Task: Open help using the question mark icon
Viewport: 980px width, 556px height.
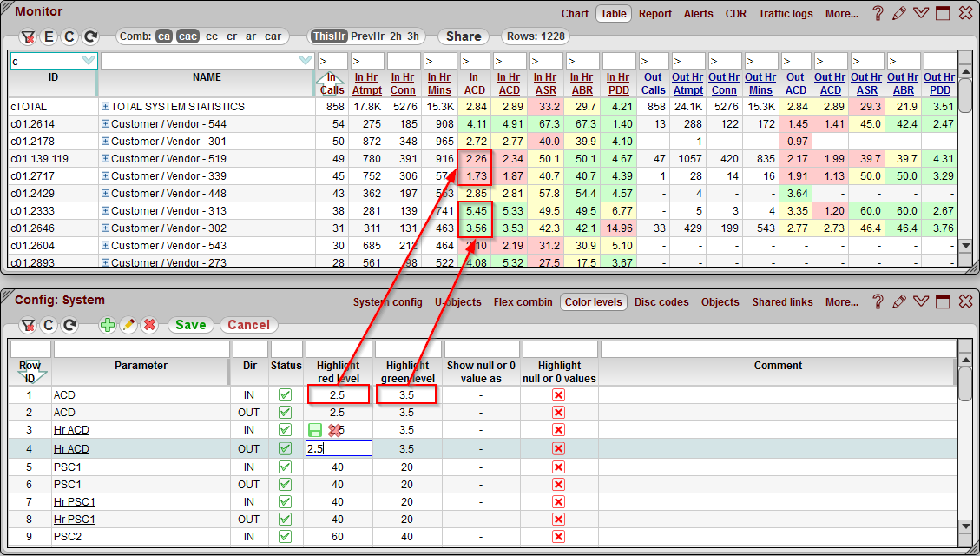Action: [878, 13]
